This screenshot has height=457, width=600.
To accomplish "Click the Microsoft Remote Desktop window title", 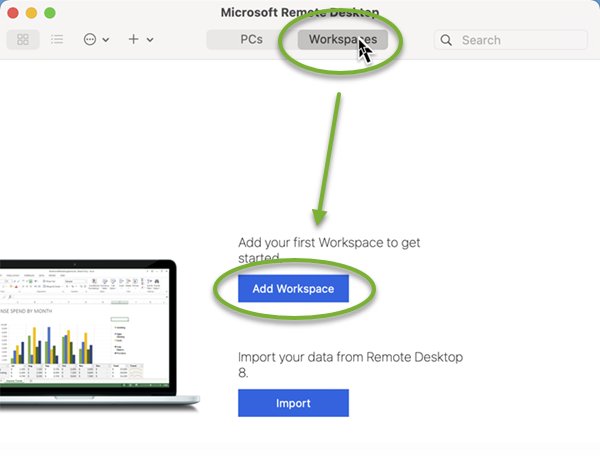I will pyautogui.click(x=300, y=13).
